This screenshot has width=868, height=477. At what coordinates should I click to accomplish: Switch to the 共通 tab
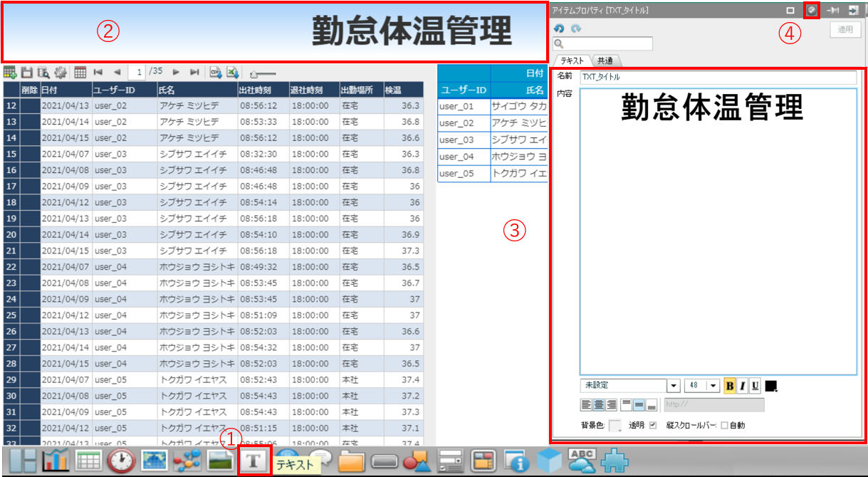point(605,61)
